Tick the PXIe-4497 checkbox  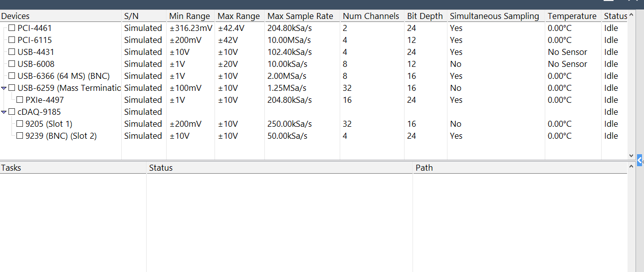(x=20, y=100)
